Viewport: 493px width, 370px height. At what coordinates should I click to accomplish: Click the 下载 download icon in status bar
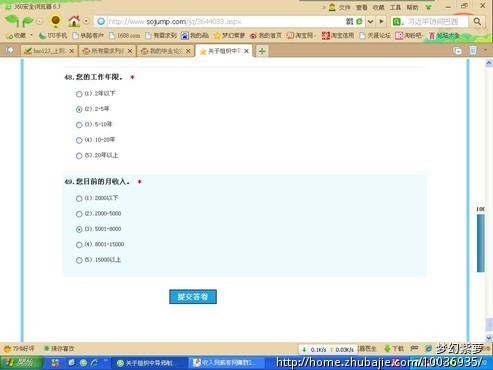point(394,349)
